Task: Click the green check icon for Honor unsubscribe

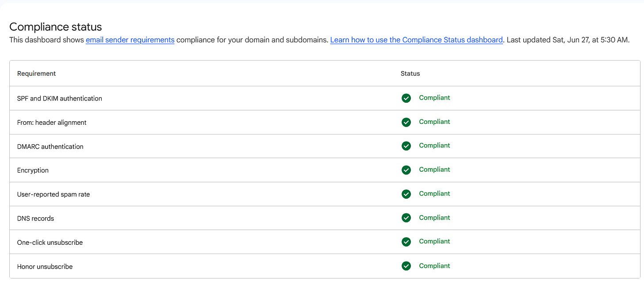Action: click(x=406, y=266)
